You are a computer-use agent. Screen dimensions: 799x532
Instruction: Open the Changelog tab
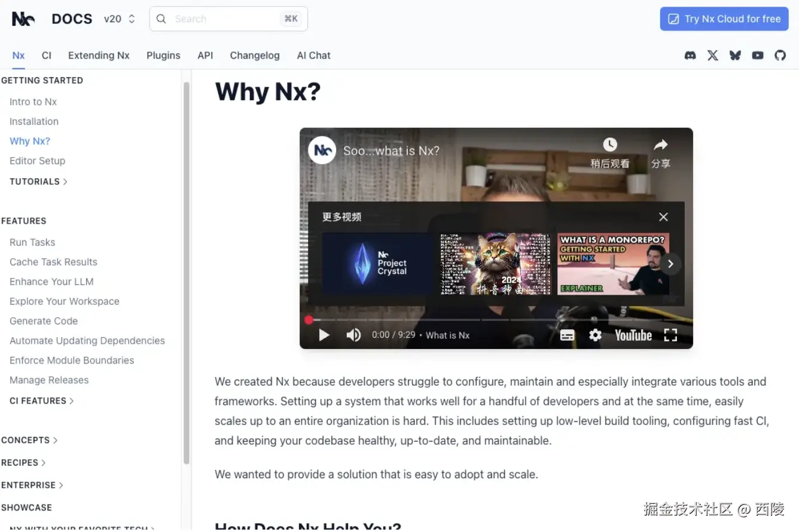[255, 56]
